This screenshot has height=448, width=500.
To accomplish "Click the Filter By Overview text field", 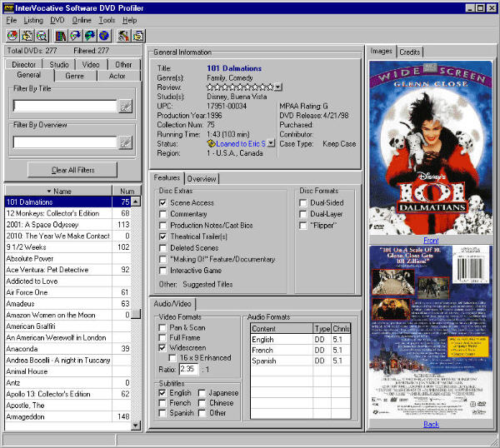I will click(65, 142).
